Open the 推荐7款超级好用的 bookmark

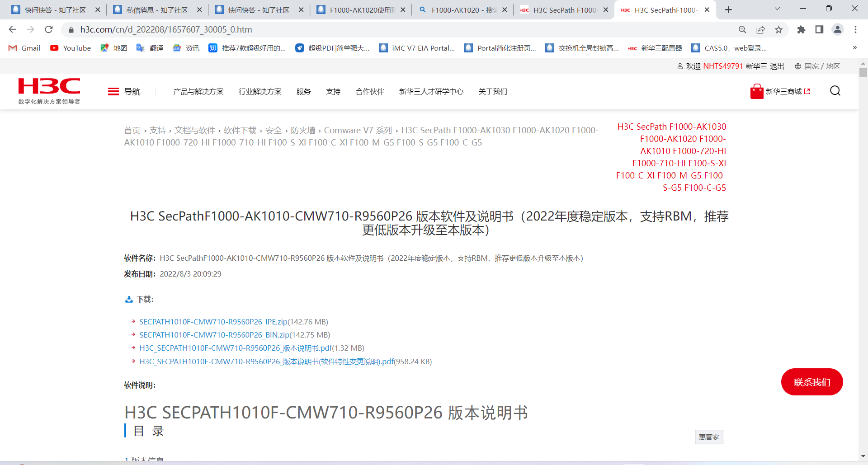point(247,48)
